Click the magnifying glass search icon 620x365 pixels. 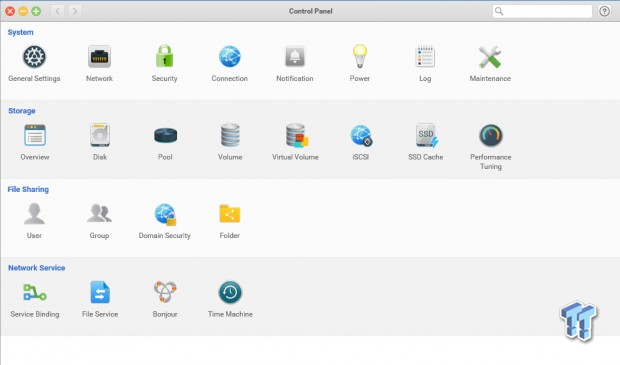499,11
